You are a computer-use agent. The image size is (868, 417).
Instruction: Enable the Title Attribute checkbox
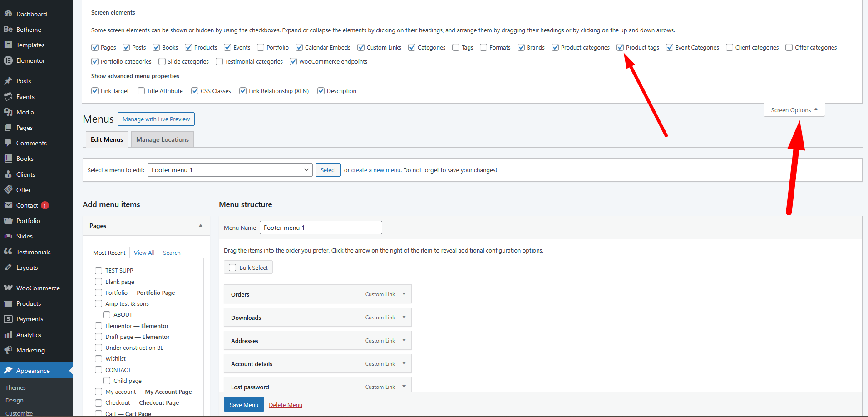[141, 91]
